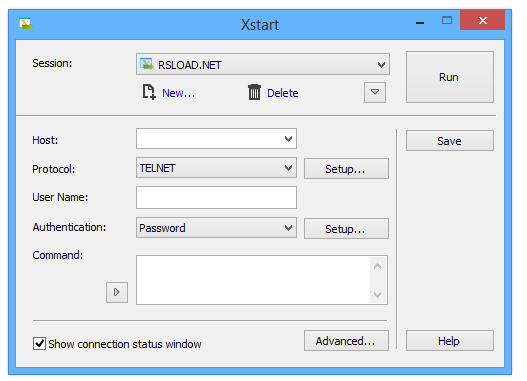
Task: Click the Save button
Action: [x=450, y=140]
